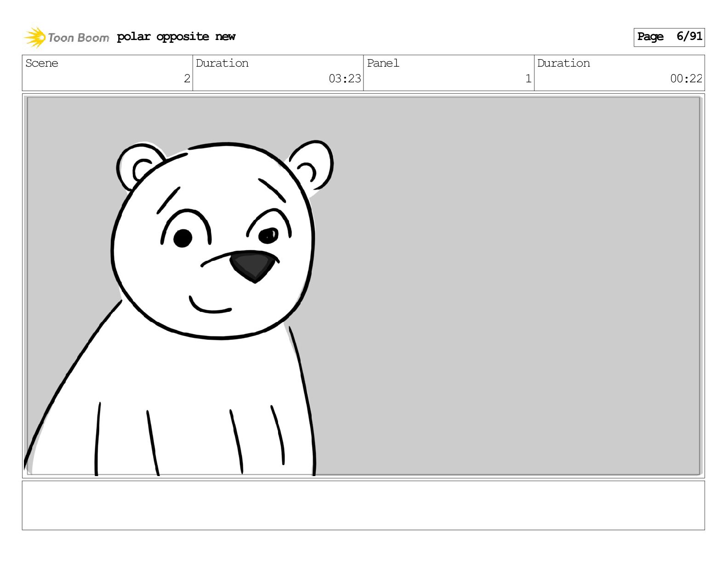Click the Toon Boom logo
Screen dimensions: 728x563
coord(67,37)
